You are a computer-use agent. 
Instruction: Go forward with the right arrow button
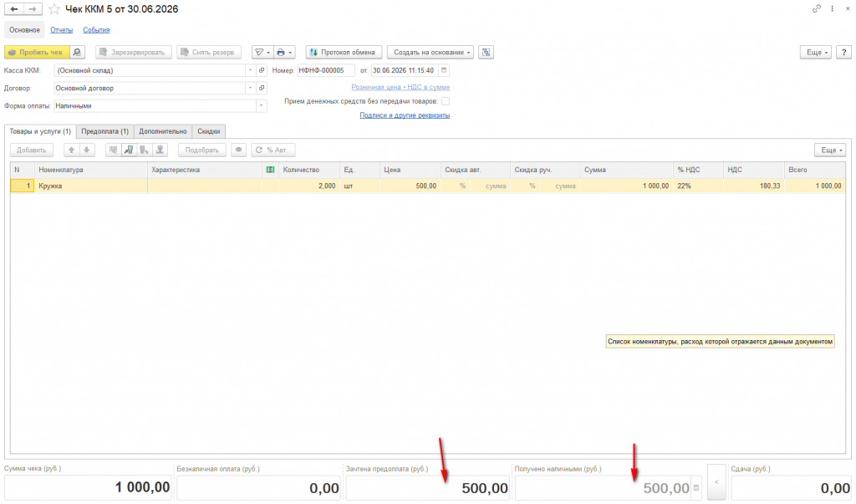click(33, 9)
